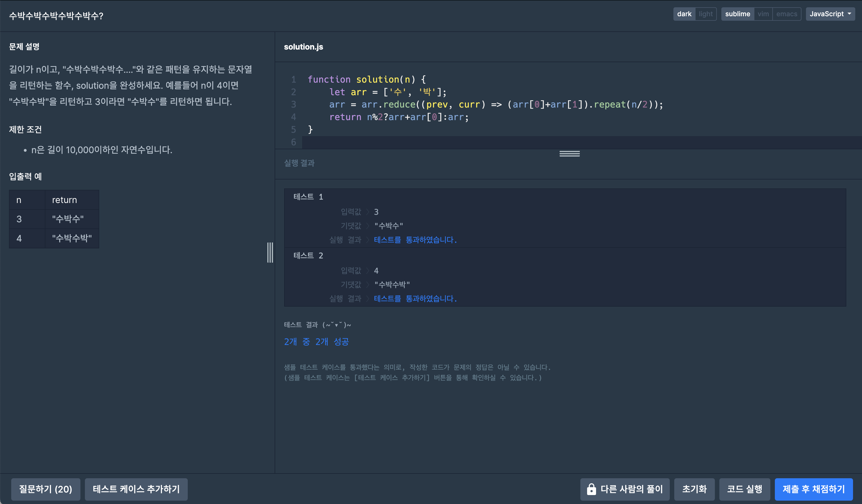Click the 테스트 결과 (~˘▾˘)~ label
The height and width of the screenshot is (504, 862).
pos(318,325)
